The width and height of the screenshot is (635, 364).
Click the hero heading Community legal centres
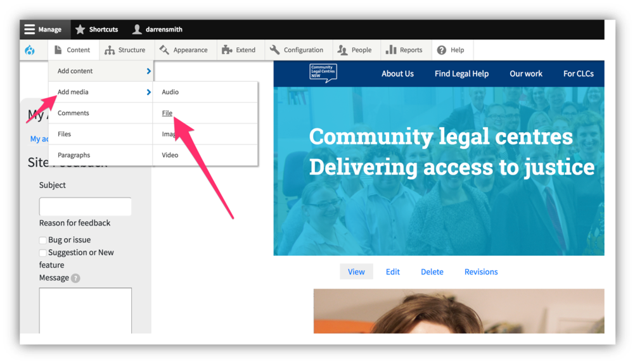coord(440,136)
